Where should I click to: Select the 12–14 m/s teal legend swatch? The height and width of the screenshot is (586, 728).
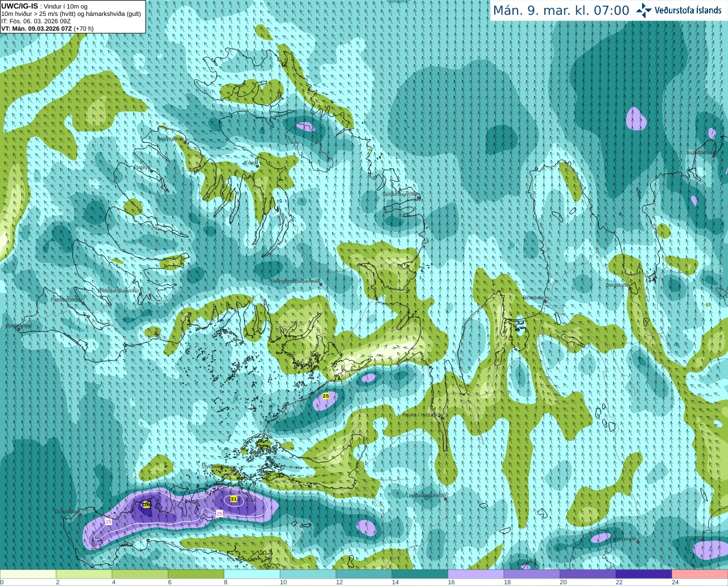[x=364, y=574]
